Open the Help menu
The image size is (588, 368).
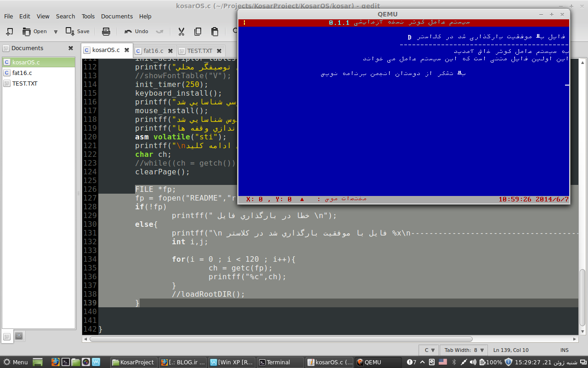point(145,16)
